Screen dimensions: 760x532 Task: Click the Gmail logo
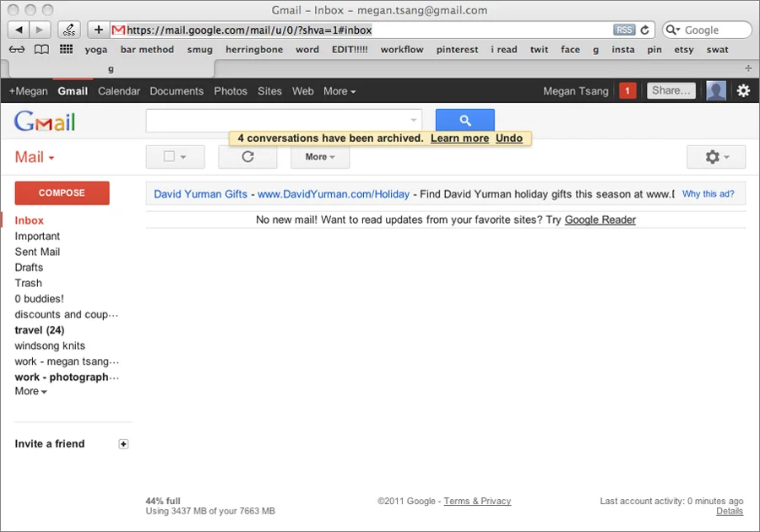[x=45, y=121]
